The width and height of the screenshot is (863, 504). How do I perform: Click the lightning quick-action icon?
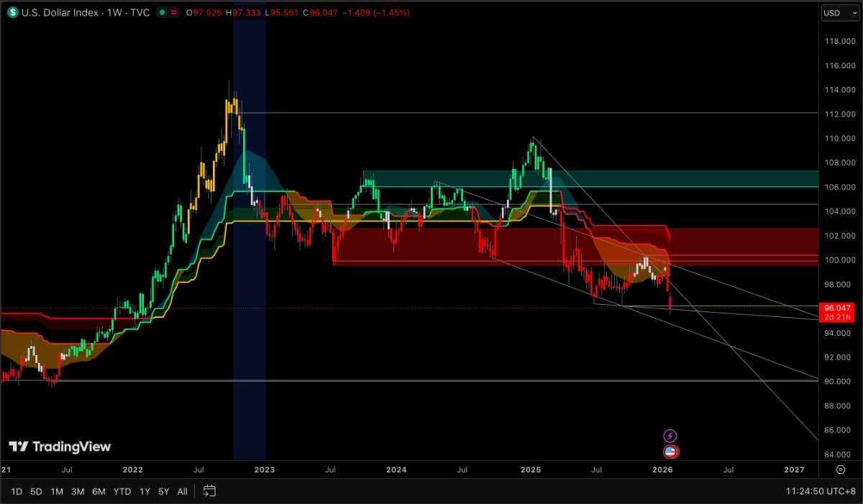(x=670, y=435)
